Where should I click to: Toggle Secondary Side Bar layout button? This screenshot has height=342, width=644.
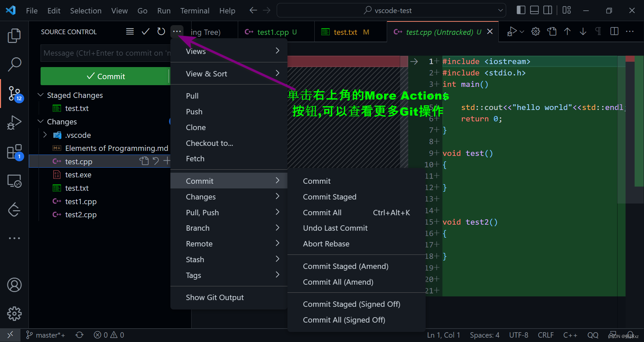548,10
